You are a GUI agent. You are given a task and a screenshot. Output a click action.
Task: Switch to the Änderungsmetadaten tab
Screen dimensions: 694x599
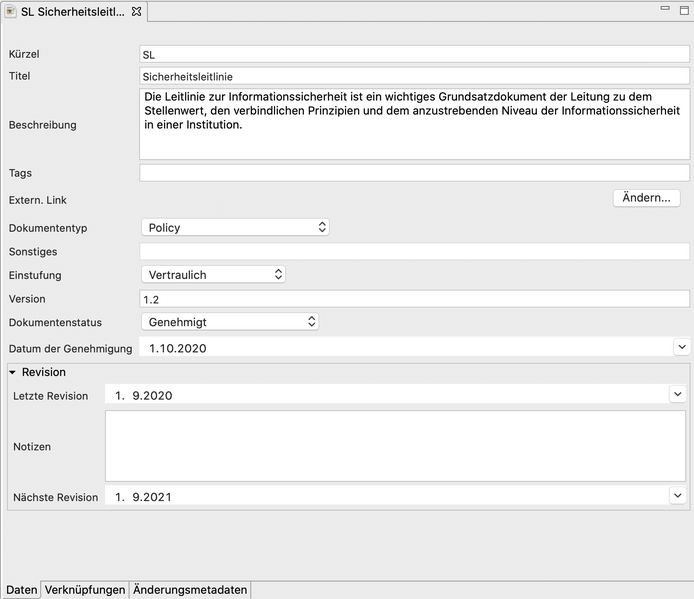click(x=190, y=590)
